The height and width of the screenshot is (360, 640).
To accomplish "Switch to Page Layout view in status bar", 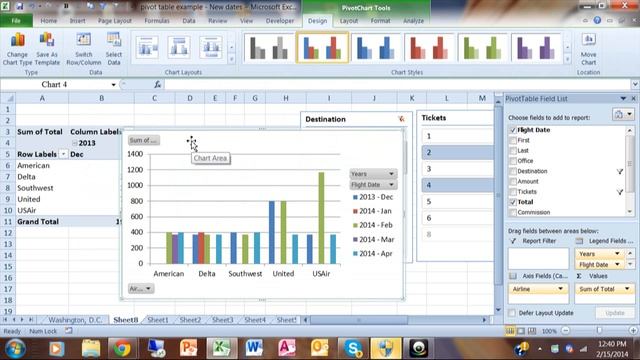I will [521, 331].
